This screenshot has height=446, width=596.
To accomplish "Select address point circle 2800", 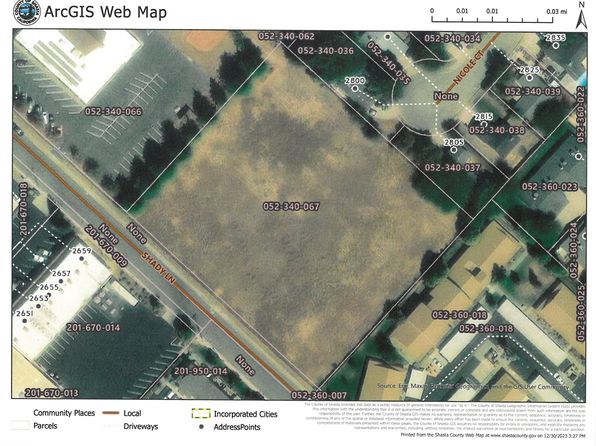I will (x=355, y=89).
